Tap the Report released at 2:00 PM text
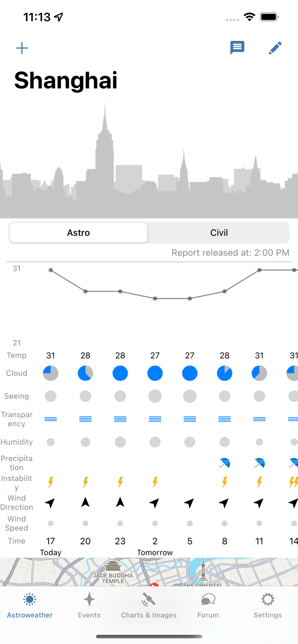 click(x=230, y=253)
